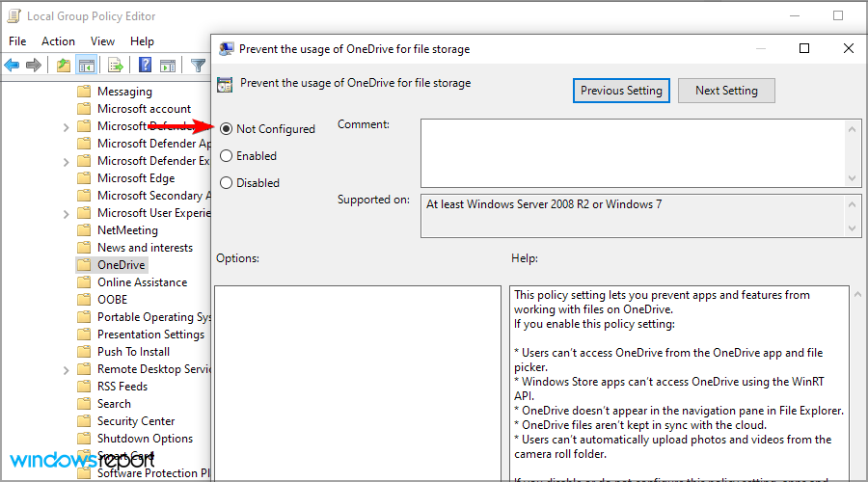Click the dialog title bar policy icon

[x=227, y=49]
